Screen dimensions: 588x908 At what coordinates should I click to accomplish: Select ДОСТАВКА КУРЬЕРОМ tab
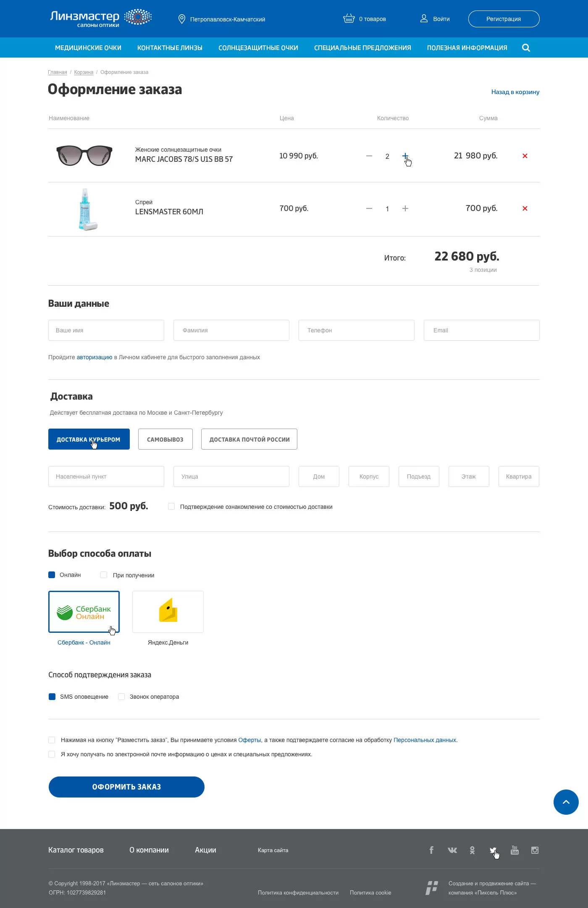click(89, 439)
